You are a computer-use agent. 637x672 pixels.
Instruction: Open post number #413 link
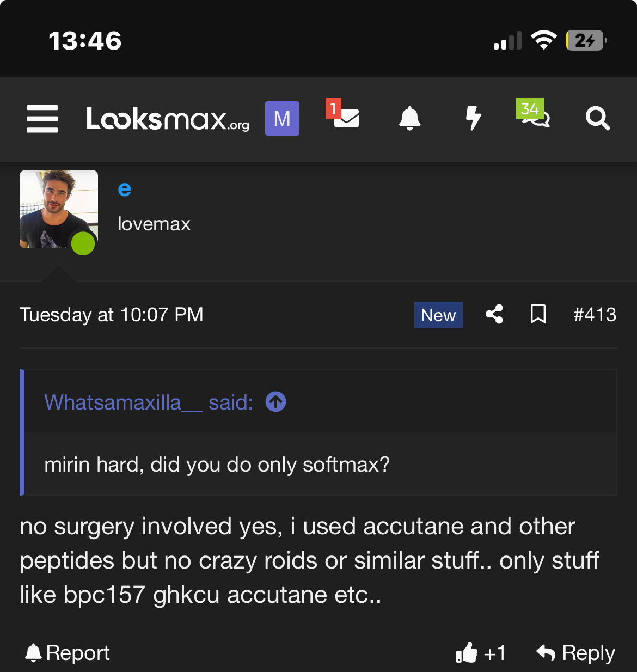pos(595,315)
